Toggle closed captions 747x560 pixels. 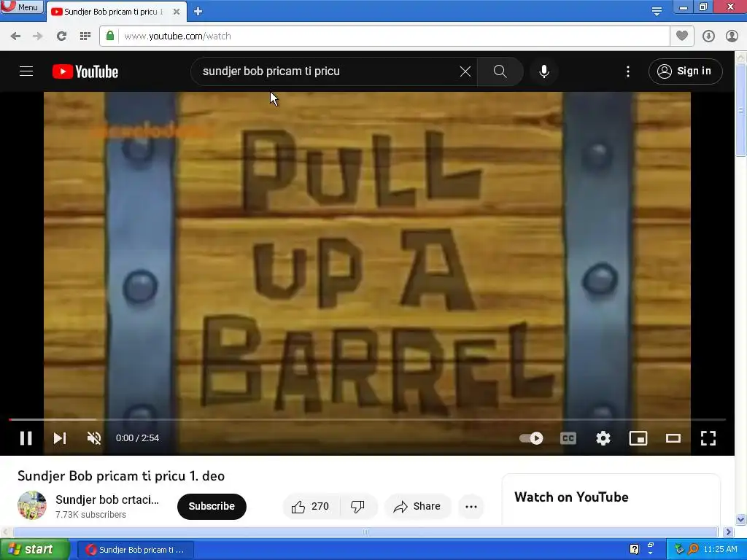568,438
